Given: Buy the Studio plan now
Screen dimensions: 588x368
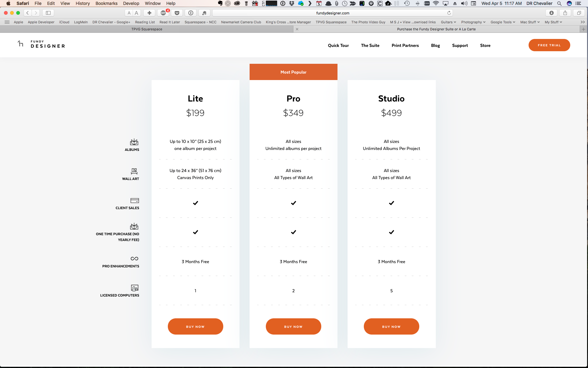Looking at the screenshot, I should tap(391, 326).
